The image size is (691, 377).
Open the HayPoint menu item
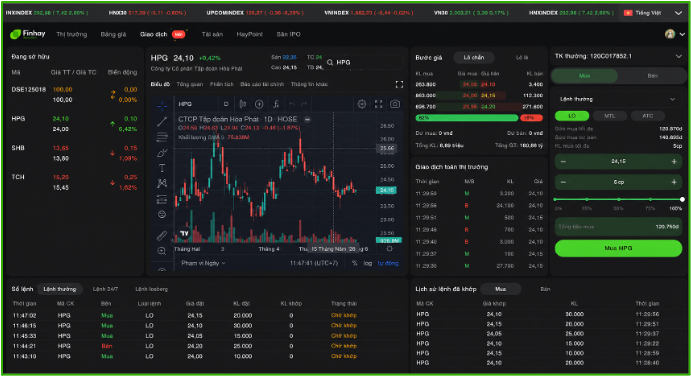[x=249, y=34]
